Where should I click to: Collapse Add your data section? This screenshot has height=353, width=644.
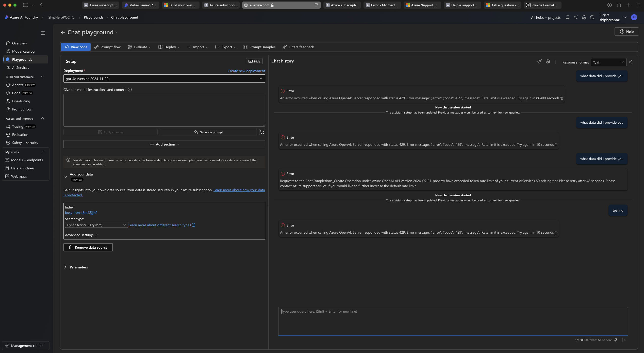tap(65, 177)
